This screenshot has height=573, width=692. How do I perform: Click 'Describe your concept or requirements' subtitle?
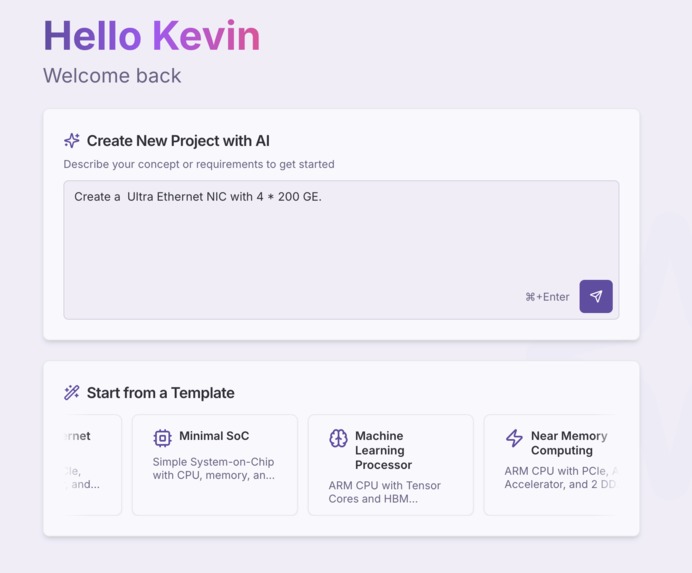(199, 164)
